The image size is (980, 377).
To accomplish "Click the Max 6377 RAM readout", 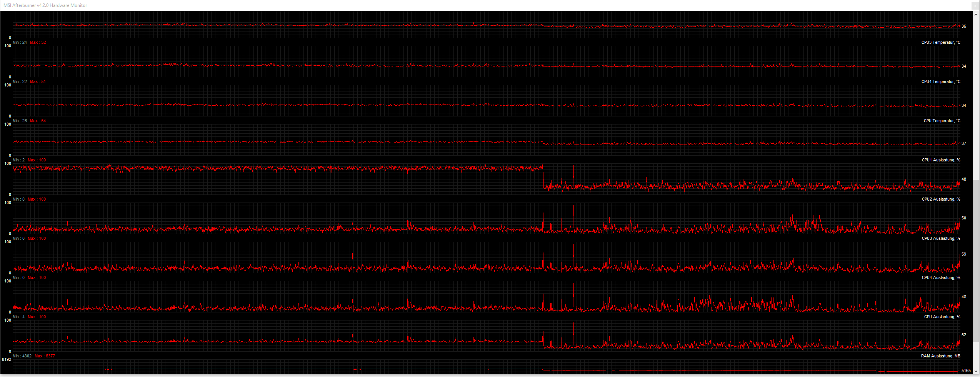I will (45, 356).
